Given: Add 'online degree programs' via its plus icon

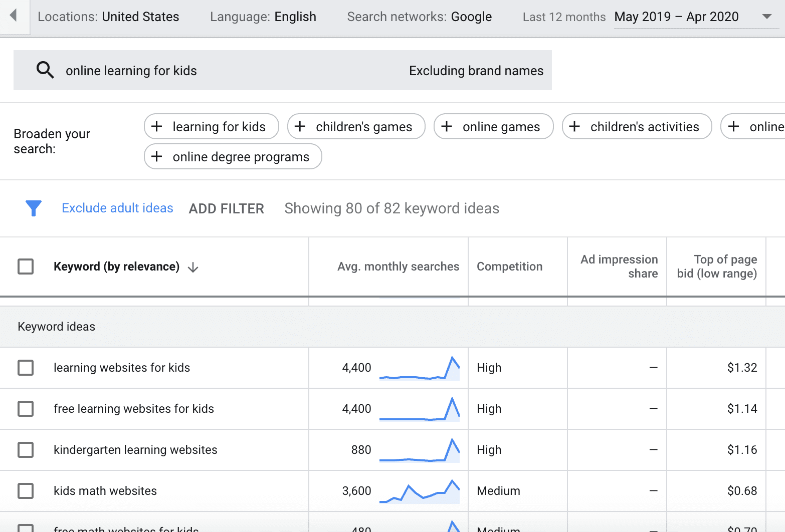Looking at the screenshot, I should point(157,156).
